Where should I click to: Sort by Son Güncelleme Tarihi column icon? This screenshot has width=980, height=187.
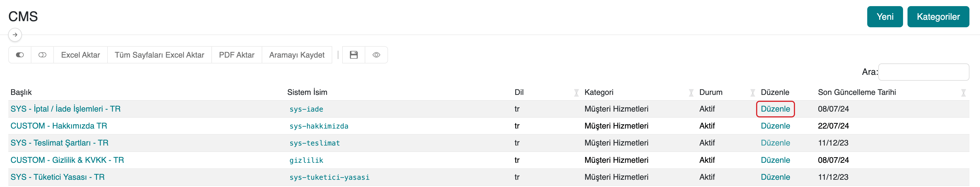point(963,93)
